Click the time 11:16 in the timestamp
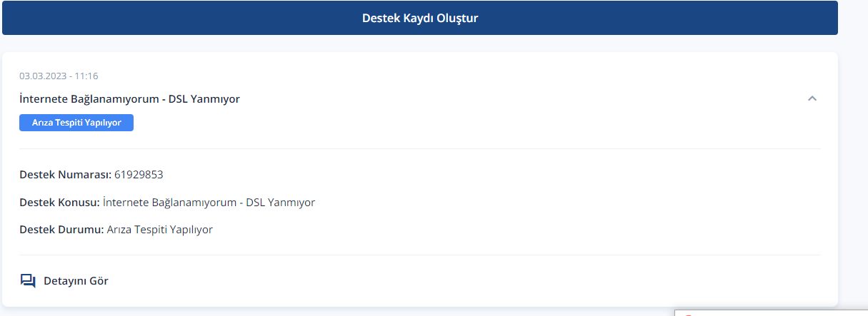 86,76
